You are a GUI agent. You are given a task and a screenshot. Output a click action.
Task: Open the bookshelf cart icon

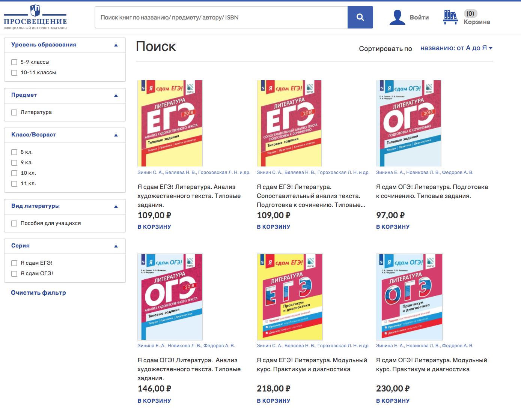point(450,17)
